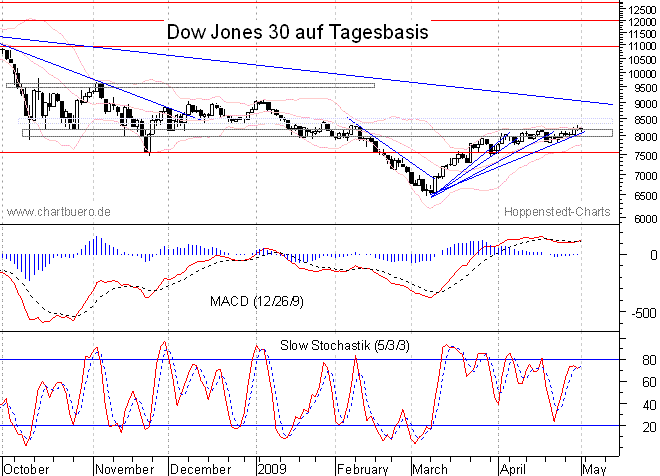The image size is (660, 476).
Task: Click the 'November' month label
Action: pyautogui.click(x=125, y=469)
